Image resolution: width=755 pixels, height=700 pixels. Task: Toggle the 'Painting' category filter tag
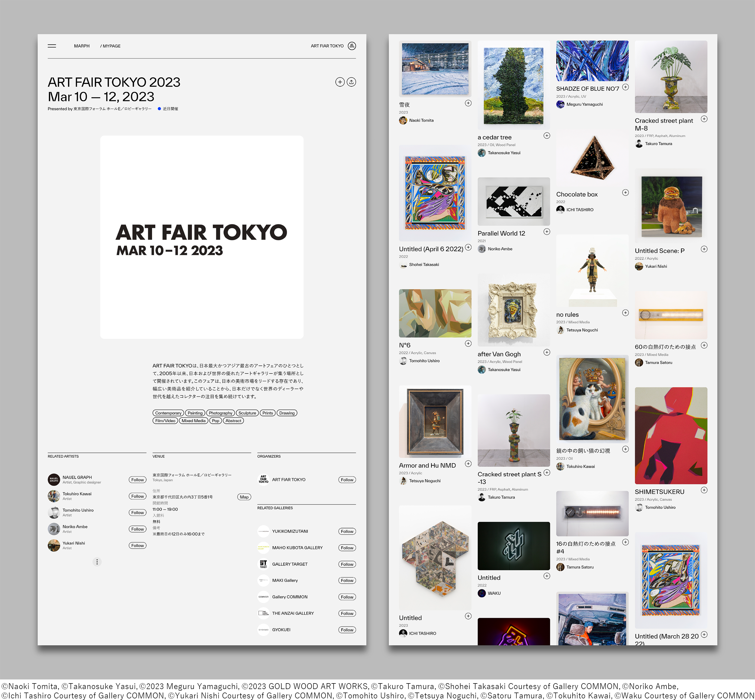click(x=195, y=413)
